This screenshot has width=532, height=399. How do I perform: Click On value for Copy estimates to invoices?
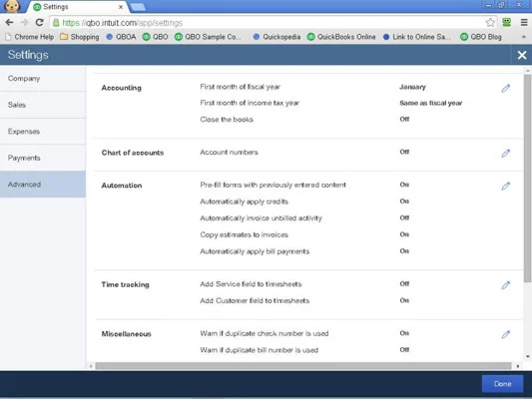coord(404,234)
